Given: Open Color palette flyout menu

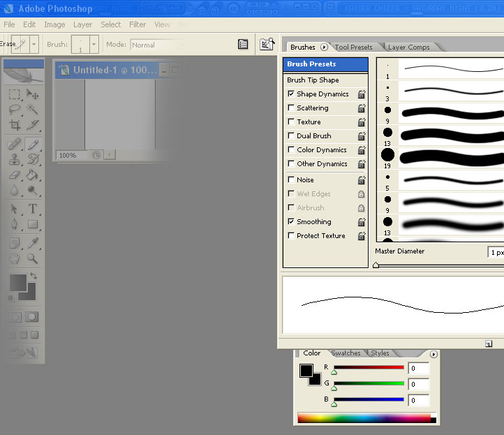Looking at the screenshot, I should tap(433, 354).
